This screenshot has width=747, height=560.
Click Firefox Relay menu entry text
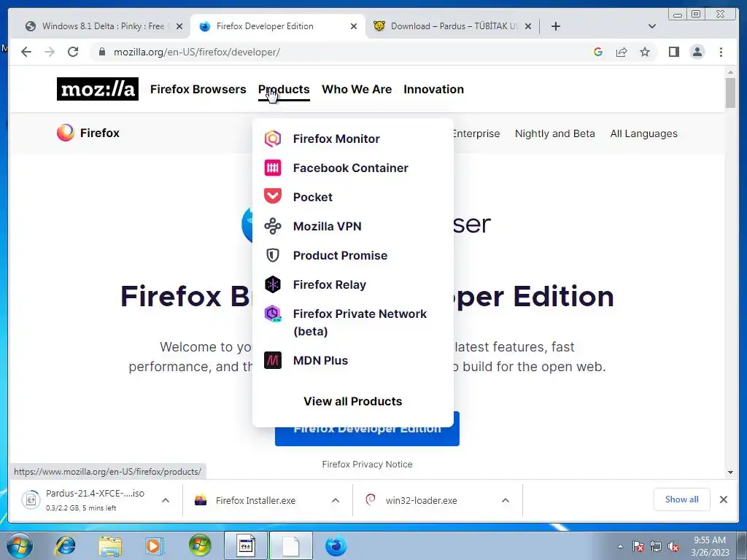[x=330, y=284]
